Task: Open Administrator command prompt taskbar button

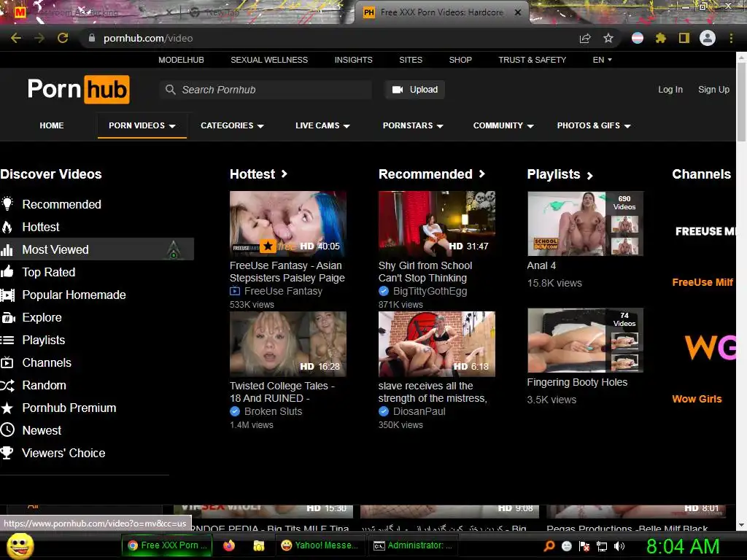Action: coord(413,545)
